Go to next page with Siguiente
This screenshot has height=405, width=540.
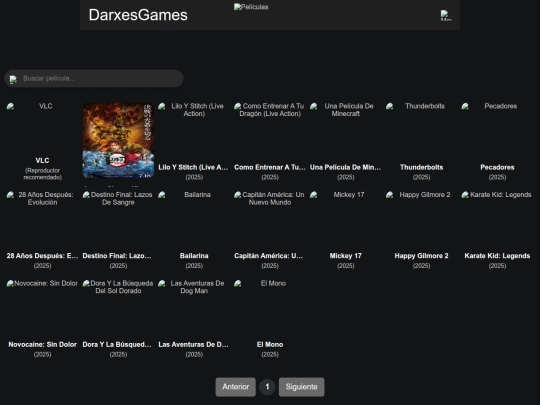pos(301,387)
